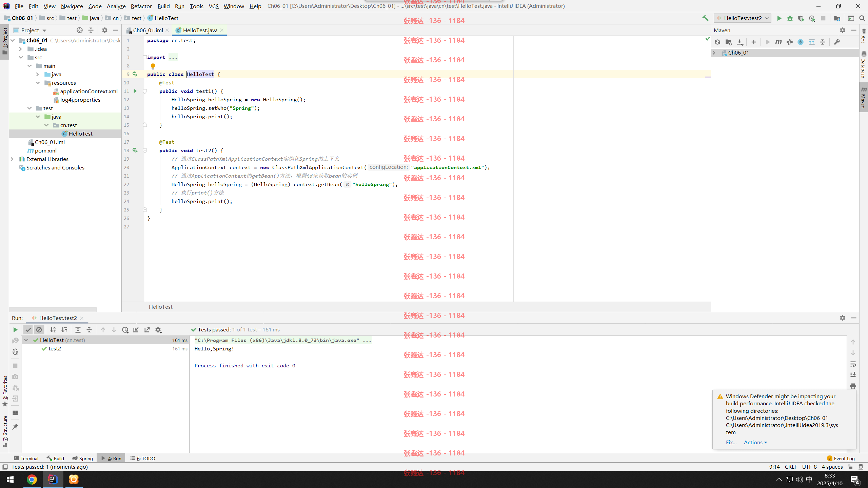This screenshot has width=868, height=488.
Task: Click Fix... link in notification
Action: coord(731,442)
